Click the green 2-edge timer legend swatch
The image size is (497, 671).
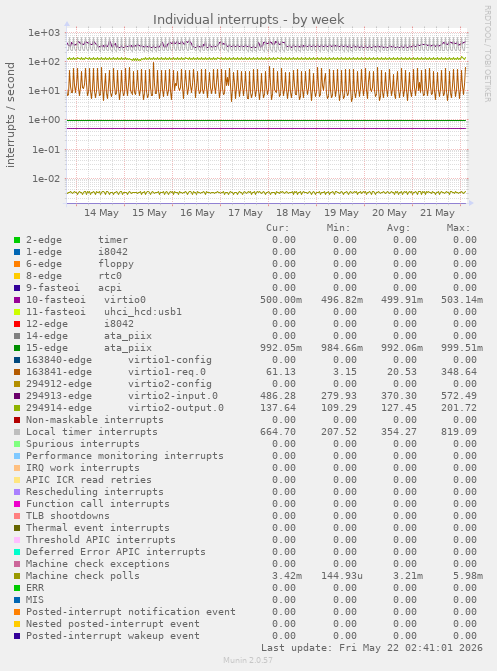17,240
